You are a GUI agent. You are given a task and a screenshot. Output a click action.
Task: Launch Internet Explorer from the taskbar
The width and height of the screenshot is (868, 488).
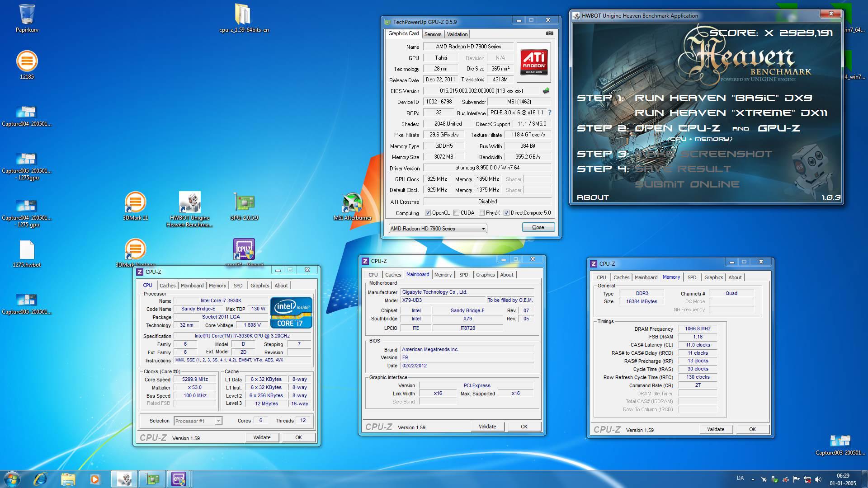pos(40,479)
